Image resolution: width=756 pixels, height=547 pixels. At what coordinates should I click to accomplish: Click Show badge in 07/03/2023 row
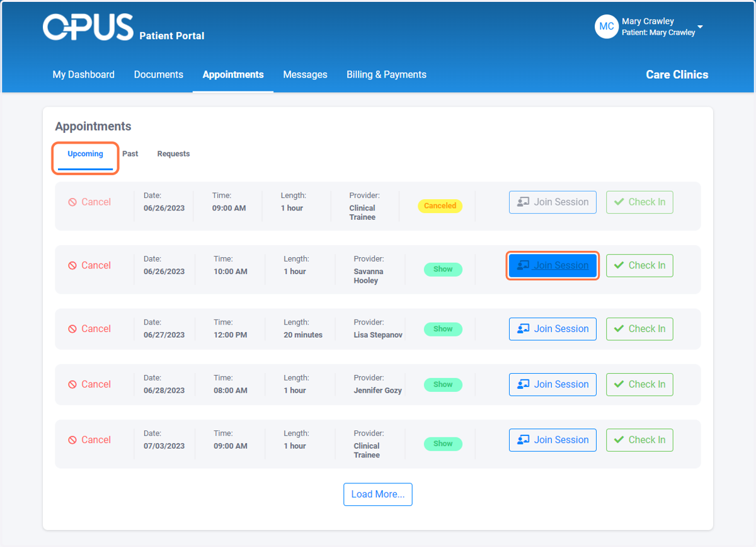click(x=443, y=444)
